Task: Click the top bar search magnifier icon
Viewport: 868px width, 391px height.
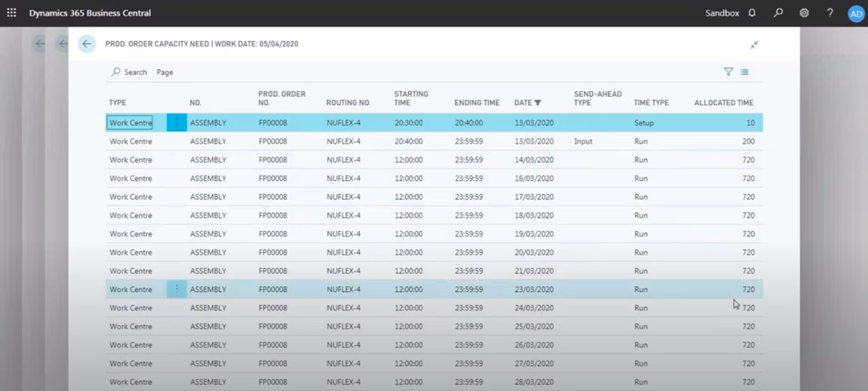Action: tap(778, 13)
